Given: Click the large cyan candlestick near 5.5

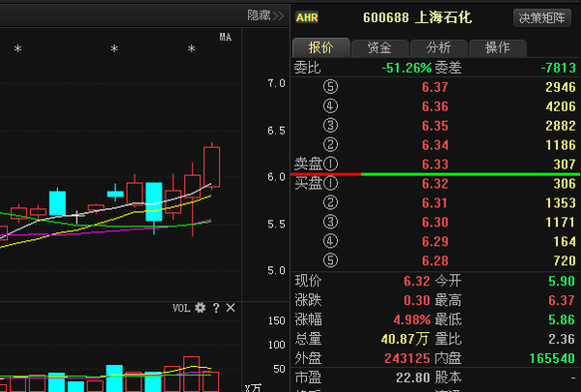Looking at the screenshot, I should click(x=154, y=201).
